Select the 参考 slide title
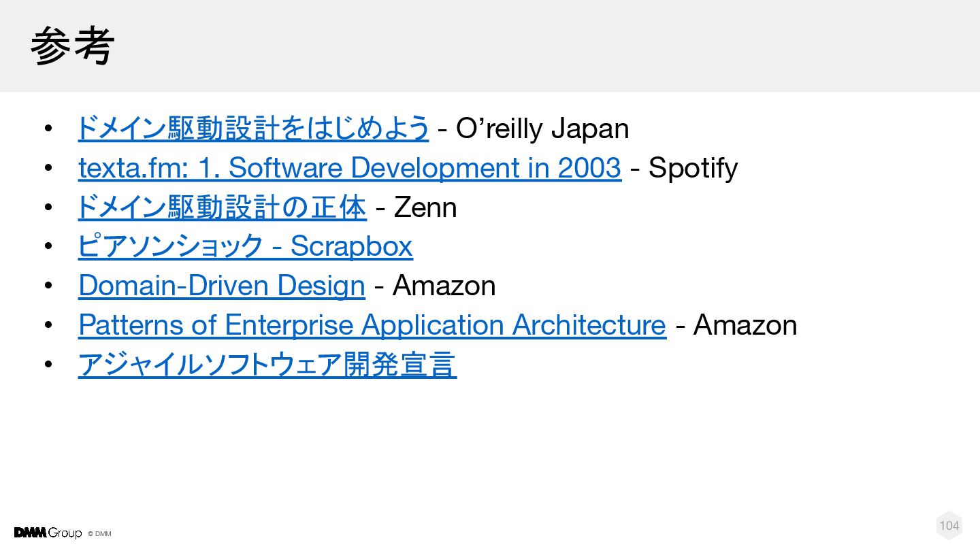This screenshot has width=980, height=551. pyautogui.click(x=72, y=46)
